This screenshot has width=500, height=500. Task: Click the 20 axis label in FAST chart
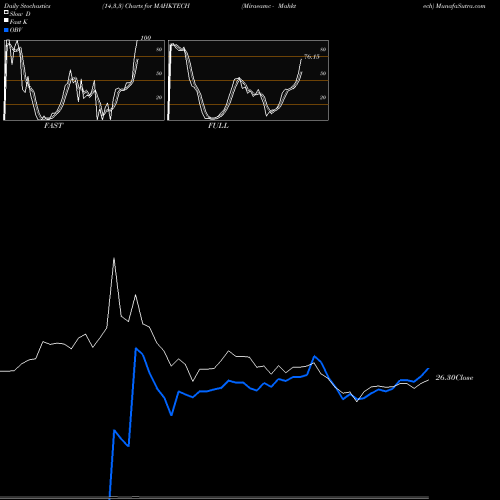coord(159,98)
